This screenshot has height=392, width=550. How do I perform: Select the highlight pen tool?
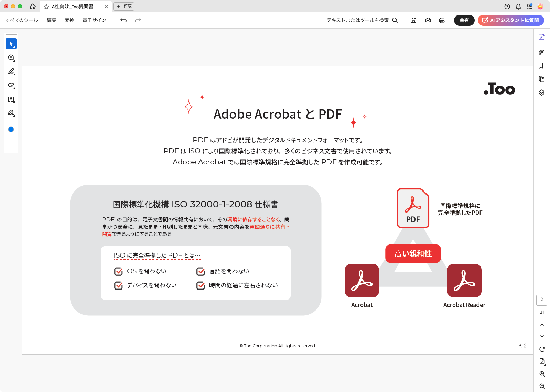[11, 71]
